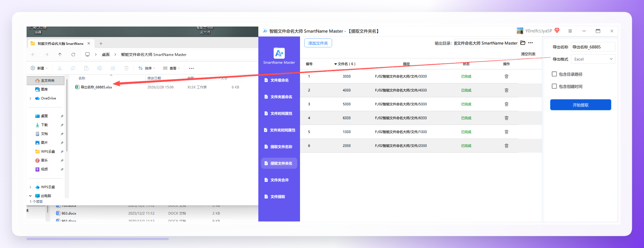The width and height of the screenshot is (644, 248).
Task: Click the Explorer rename icon
Action: click(x=99, y=68)
